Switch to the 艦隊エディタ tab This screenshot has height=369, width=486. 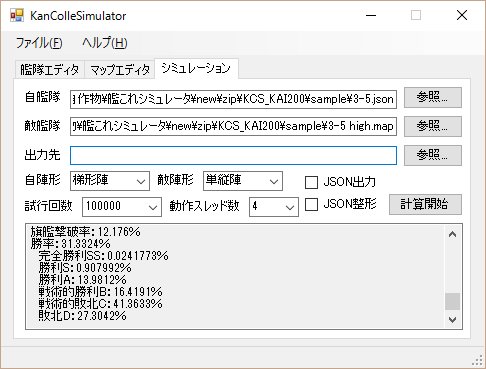click(x=50, y=70)
